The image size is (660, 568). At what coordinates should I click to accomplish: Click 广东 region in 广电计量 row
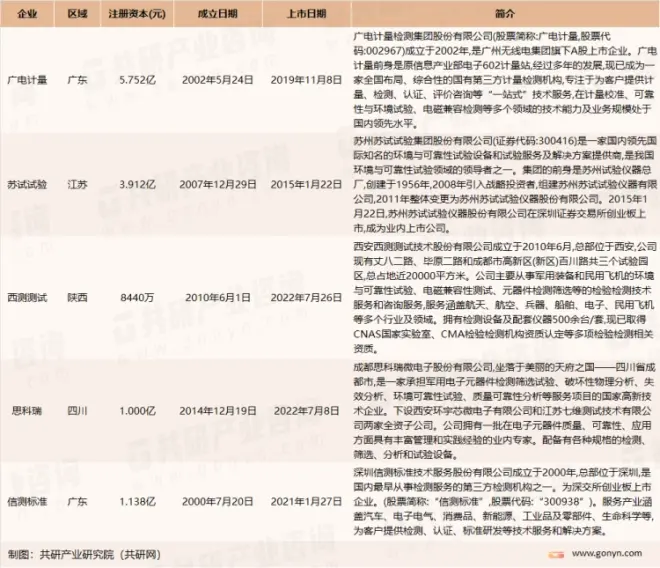coord(77,80)
